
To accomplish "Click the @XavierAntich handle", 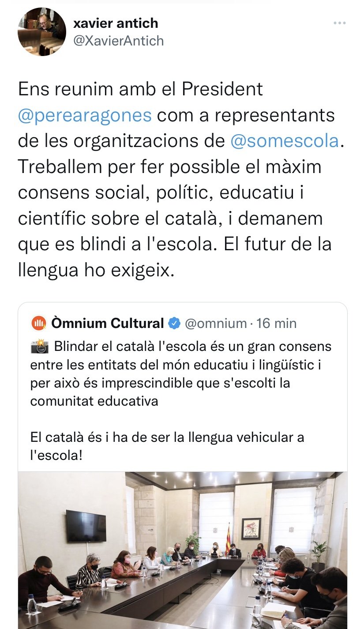I will (x=118, y=41).
